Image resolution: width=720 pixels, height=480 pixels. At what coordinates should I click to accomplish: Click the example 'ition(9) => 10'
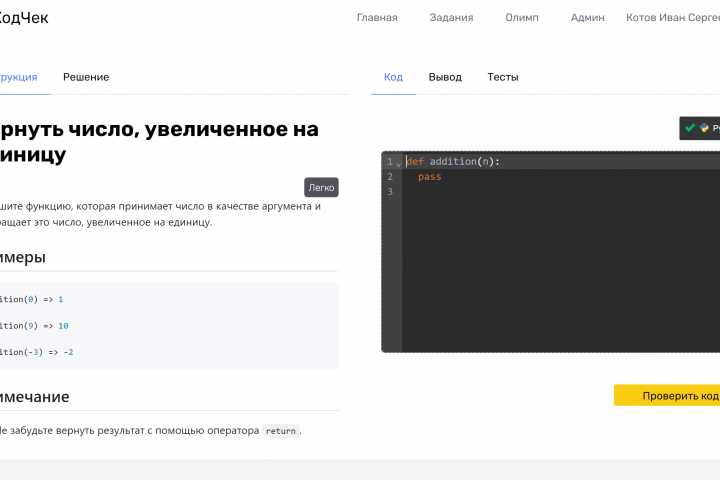point(34,326)
